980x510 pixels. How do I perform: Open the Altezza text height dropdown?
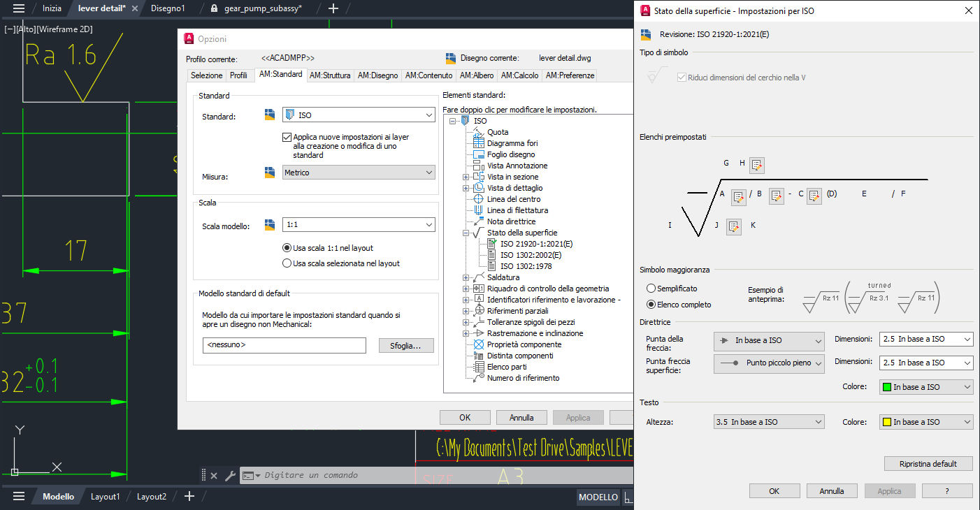[769, 422]
